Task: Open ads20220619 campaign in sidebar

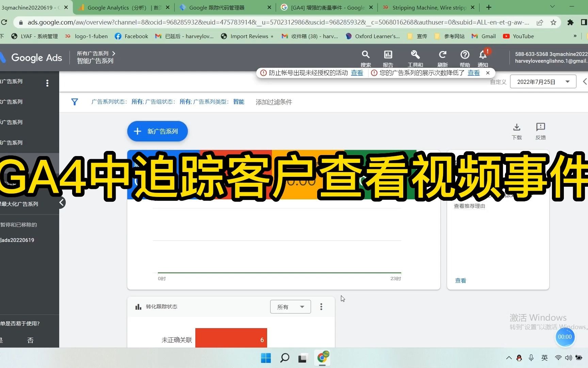Action: 30,240
